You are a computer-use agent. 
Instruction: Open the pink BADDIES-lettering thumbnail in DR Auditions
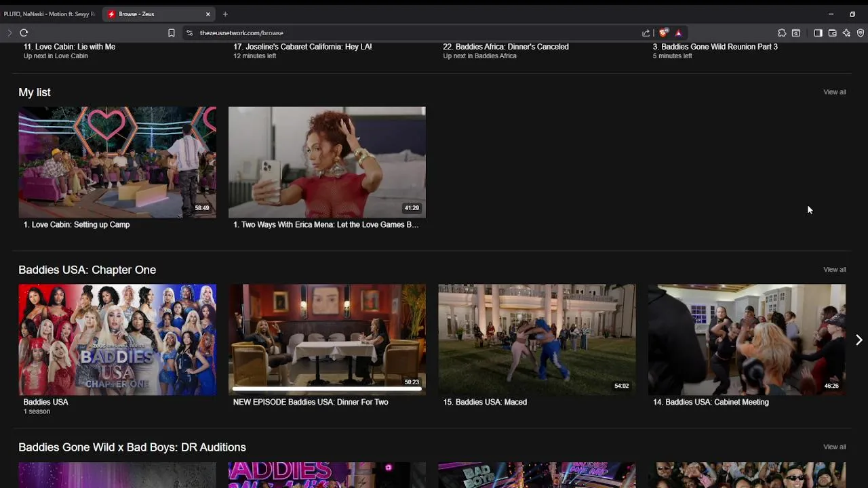point(327,475)
